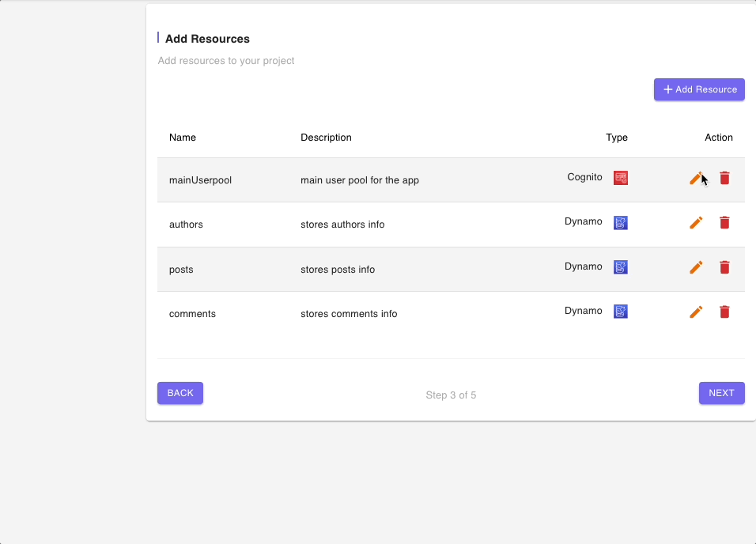Viewport: 756px width, 544px height.
Task: Delete the comments resource
Action: click(724, 312)
